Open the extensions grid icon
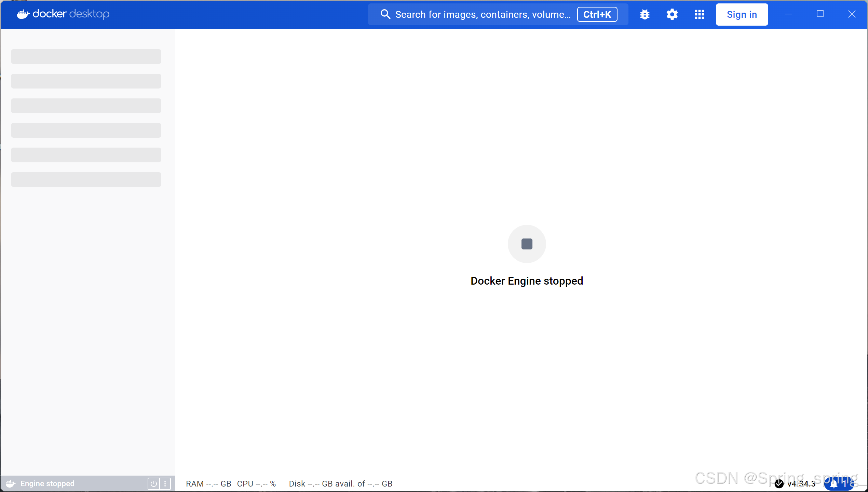 699,14
